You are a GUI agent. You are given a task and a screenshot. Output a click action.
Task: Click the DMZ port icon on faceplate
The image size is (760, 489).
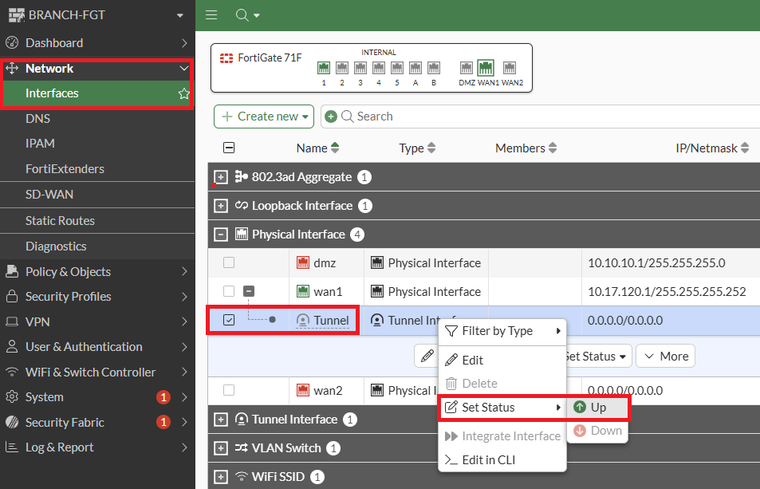click(466, 67)
